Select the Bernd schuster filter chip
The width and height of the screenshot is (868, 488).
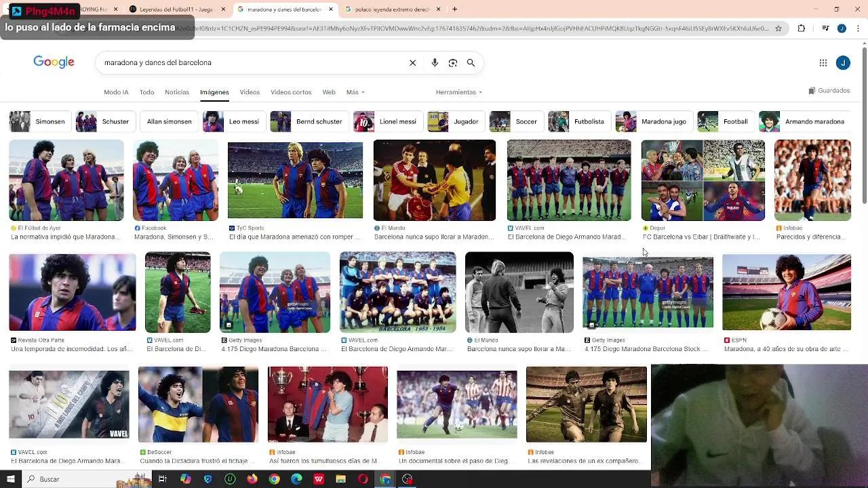coord(309,122)
